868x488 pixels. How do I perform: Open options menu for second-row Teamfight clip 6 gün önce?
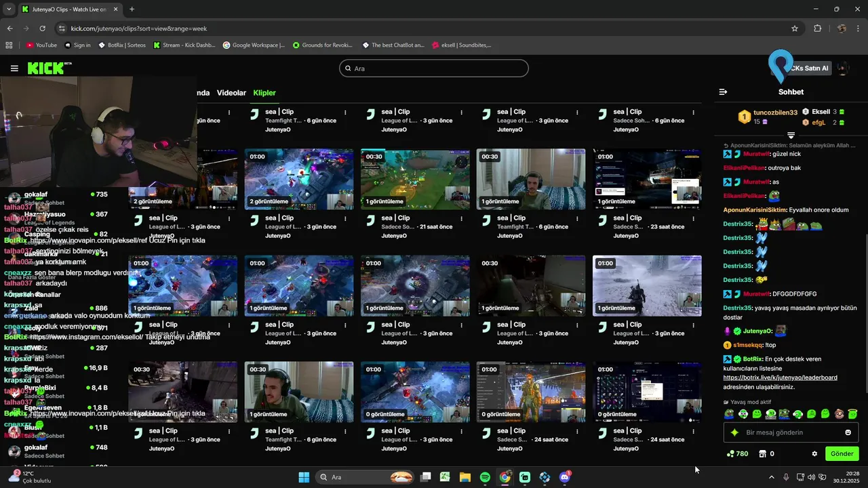tap(578, 219)
